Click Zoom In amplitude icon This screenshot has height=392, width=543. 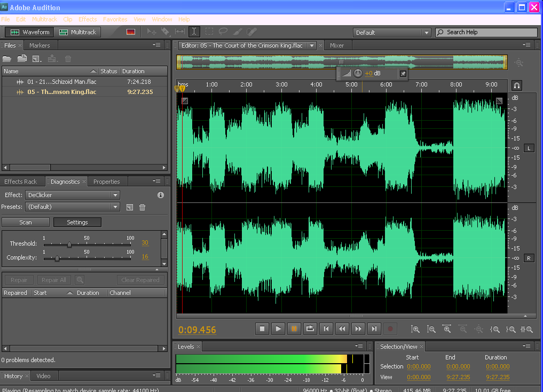(415, 330)
